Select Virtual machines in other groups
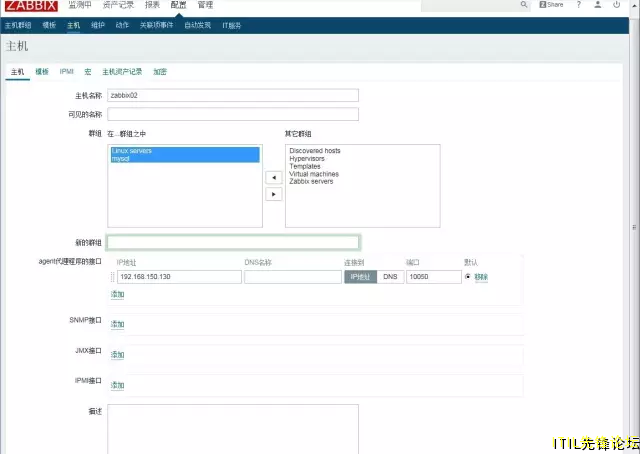The image size is (640, 454). [314, 174]
